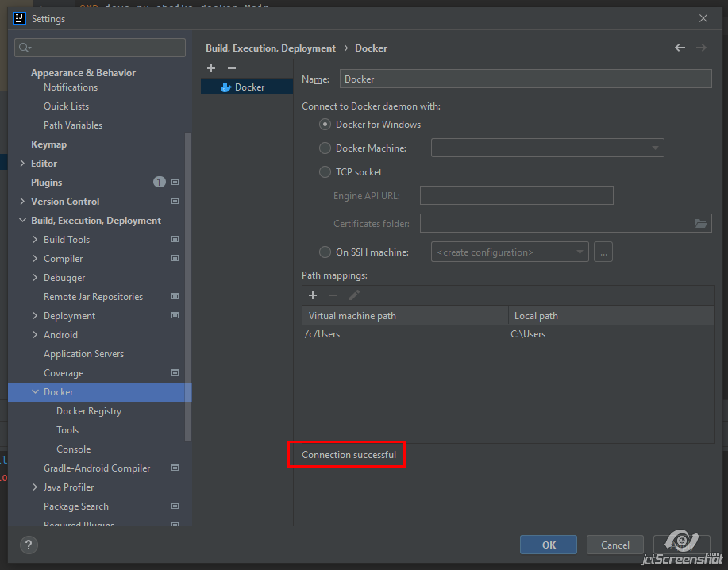This screenshot has height=570, width=728.
Task: Open the Notifications settings page
Action: coord(71,87)
